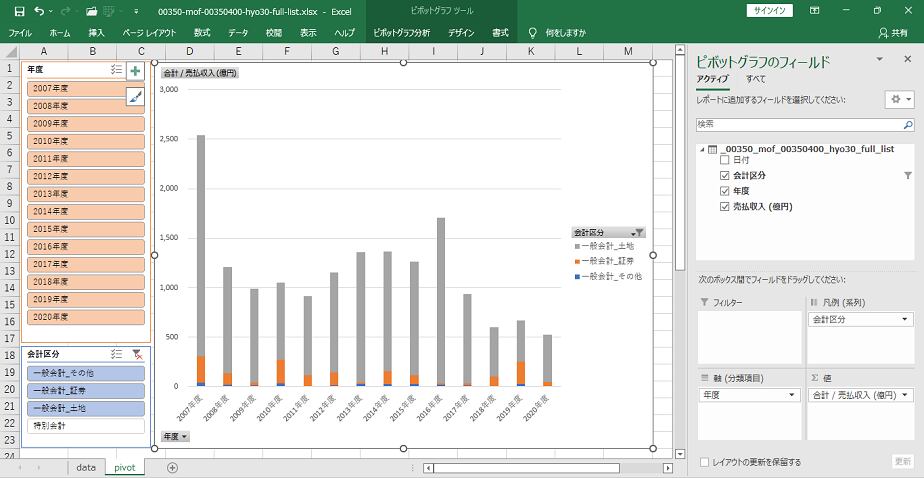Add a new sheet with the plus icon
924x478 pixels.
point(172,467)
